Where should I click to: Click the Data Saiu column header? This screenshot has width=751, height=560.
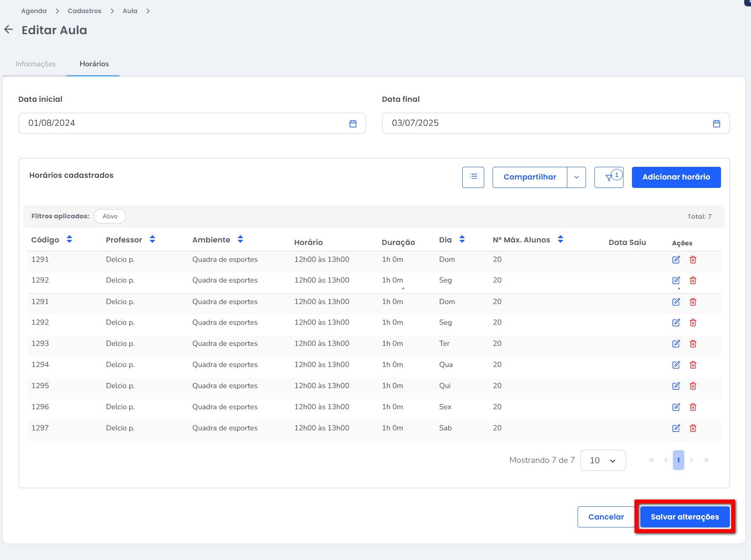coord(627,242)
